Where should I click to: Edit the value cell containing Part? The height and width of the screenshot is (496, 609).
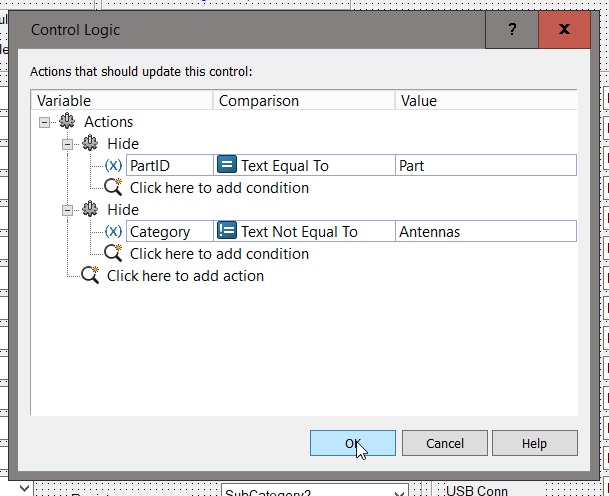point(486,165)
